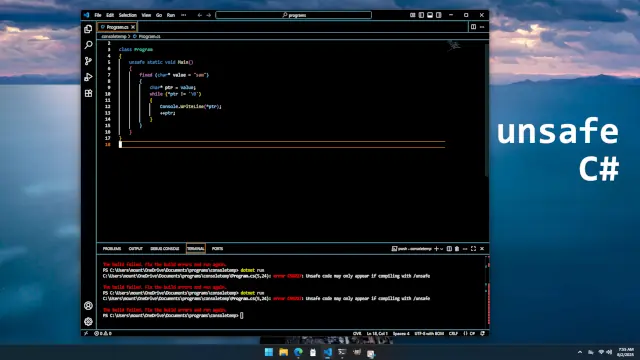Split the terminal
Image resolution: width=640 pixels, height=360 pixels.
point(449,249)
